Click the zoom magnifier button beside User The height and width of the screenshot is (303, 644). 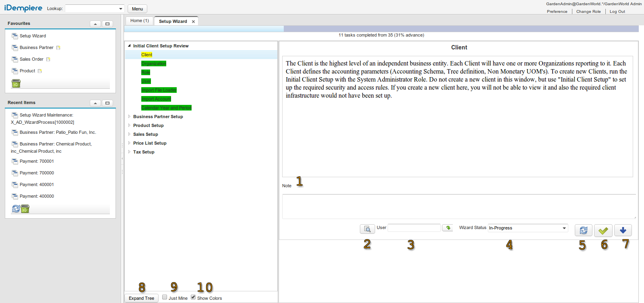tap(367, 229)
